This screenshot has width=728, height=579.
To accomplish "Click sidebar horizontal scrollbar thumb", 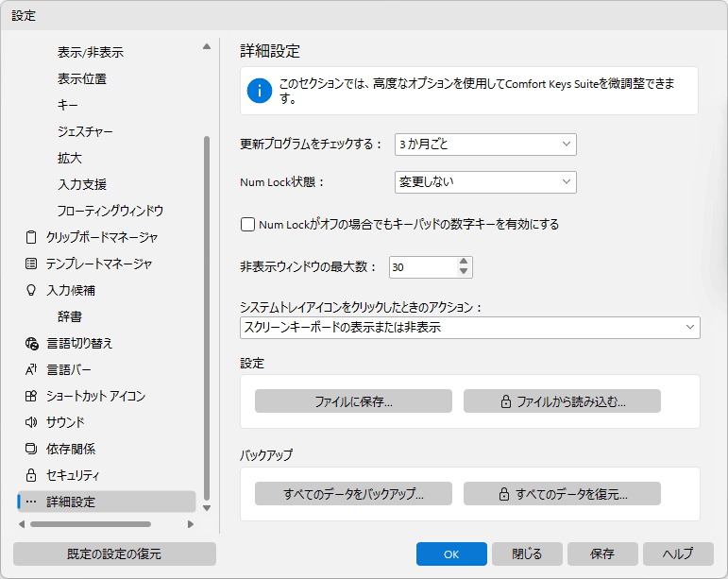I will [91, 524].
